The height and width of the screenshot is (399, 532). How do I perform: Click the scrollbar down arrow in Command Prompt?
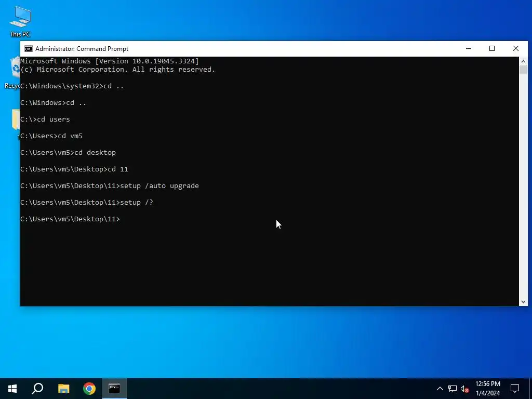pyautogui.click(x=523, y=302)
